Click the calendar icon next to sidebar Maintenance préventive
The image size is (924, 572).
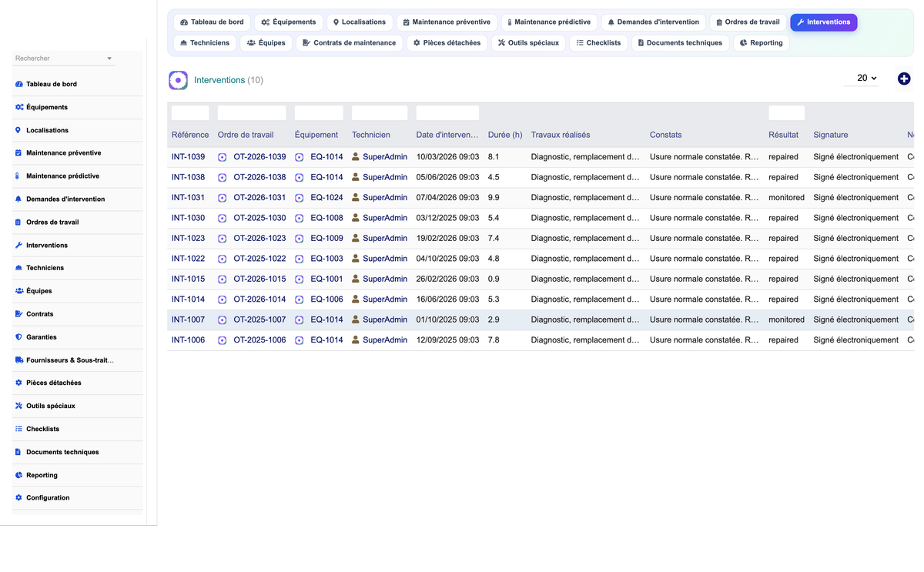tap(18, 153)
